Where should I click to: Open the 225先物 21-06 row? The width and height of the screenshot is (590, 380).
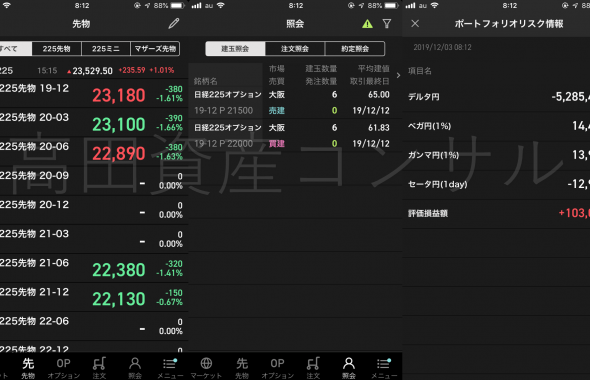click(x=94, y=268)
